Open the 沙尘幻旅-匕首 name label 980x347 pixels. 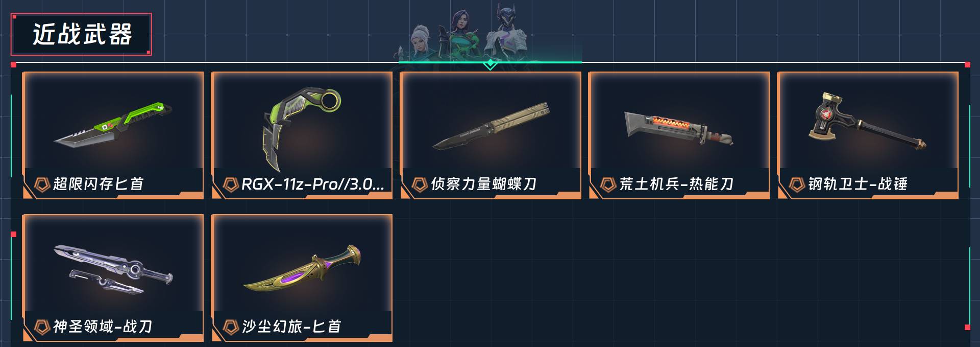pos(291,327)
